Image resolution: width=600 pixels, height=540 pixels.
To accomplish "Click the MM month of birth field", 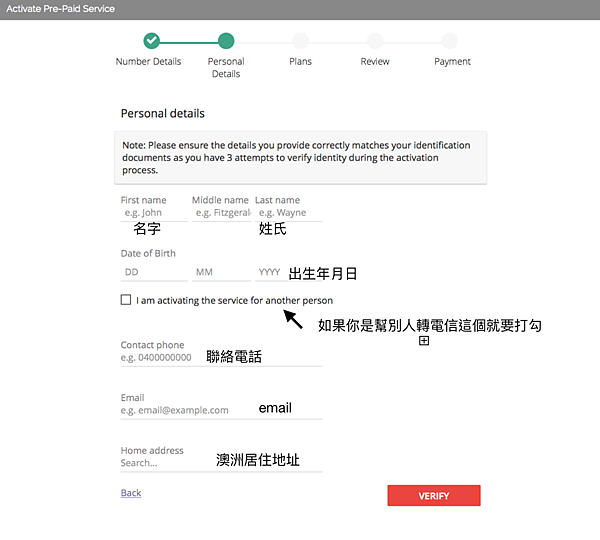I will coord(221,272).
